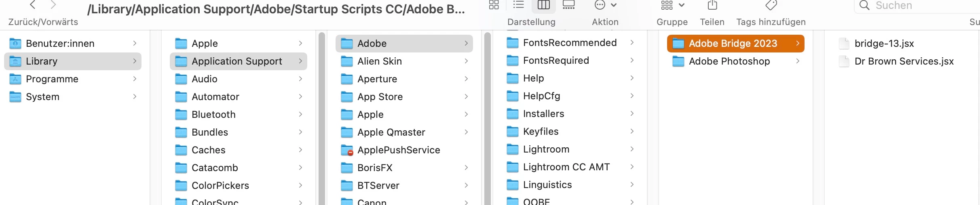Open the Adobe Photoshop folder

click(x=736, y=61)
